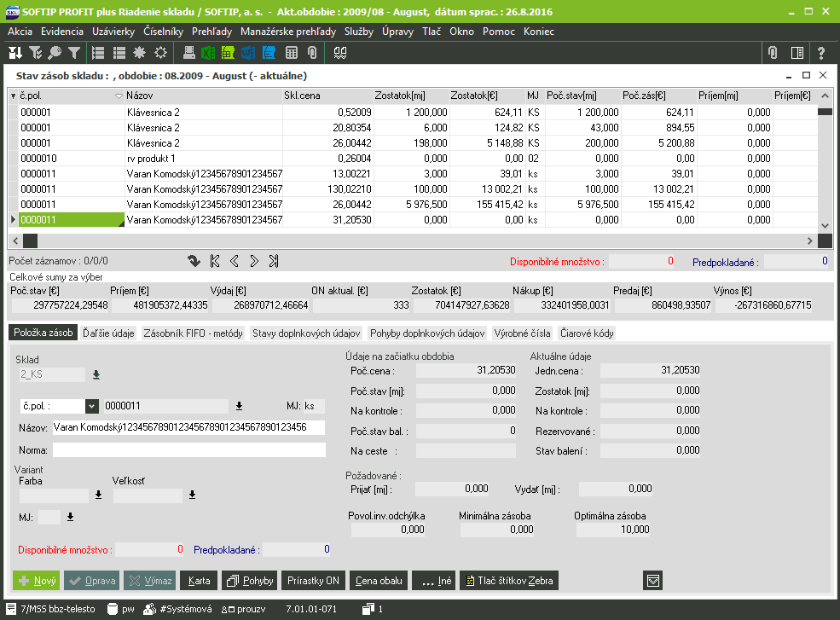840x620 pixels.
Task: Open the Výrobné čísla tab
Action: pos(522,333)
